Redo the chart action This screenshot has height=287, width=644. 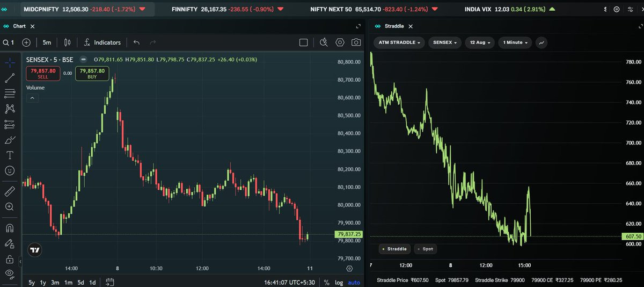153,42
